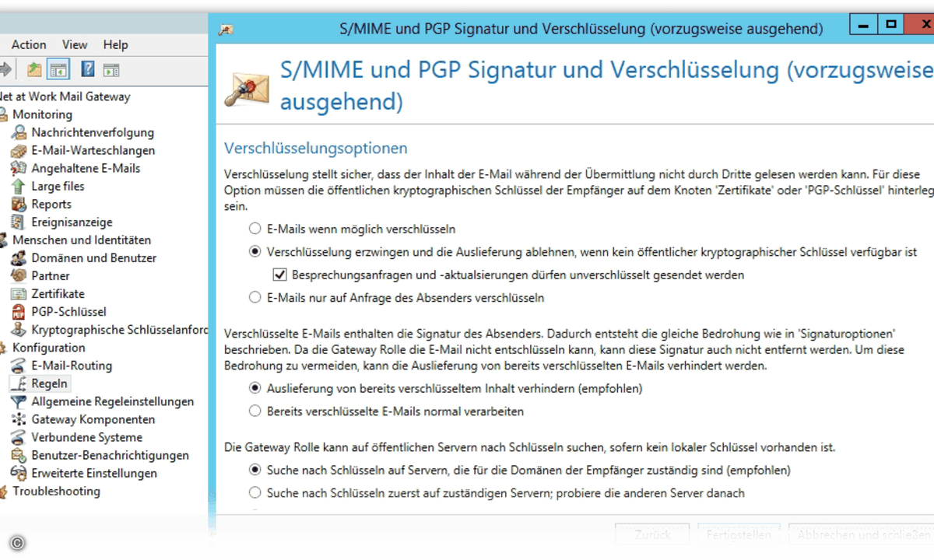The width and height of the screenshot is (934, 560).
Task: Click the green arrow Large files icon
Action: 19,186
